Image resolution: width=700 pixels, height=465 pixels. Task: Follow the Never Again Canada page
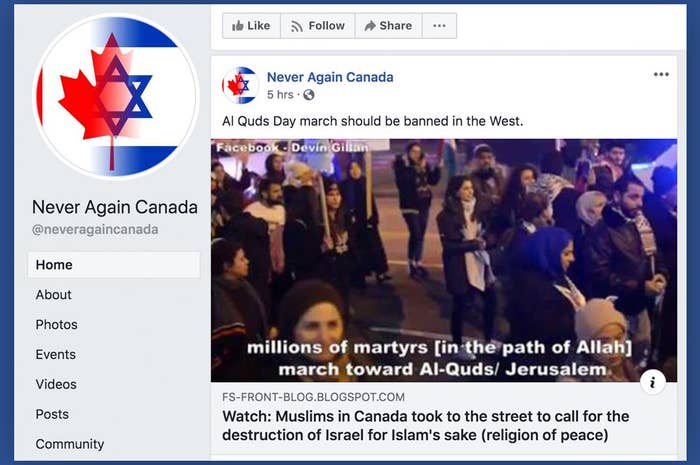[x=317, y=26]
